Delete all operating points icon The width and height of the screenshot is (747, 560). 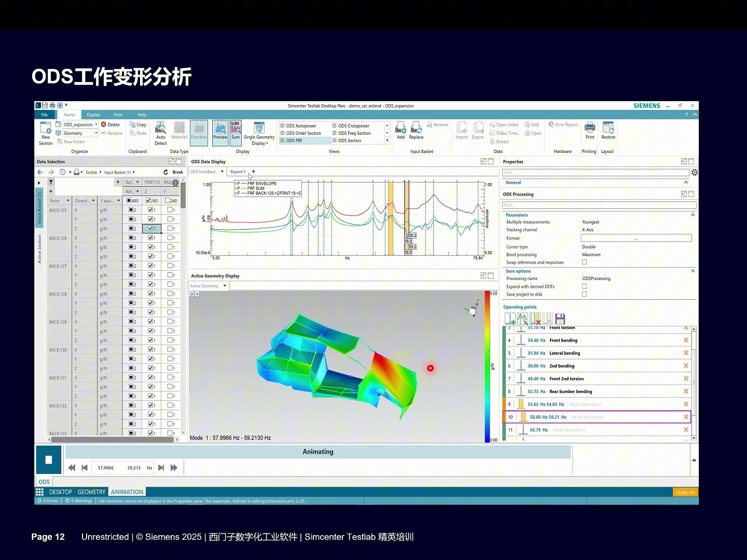tap(535, 319)
